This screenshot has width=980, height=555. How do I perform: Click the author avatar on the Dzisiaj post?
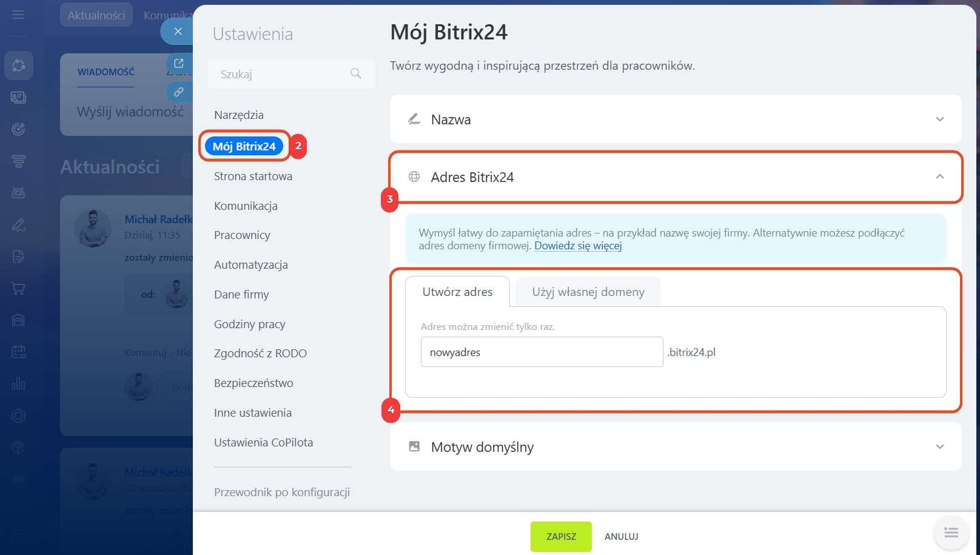[x=93, y=228]
